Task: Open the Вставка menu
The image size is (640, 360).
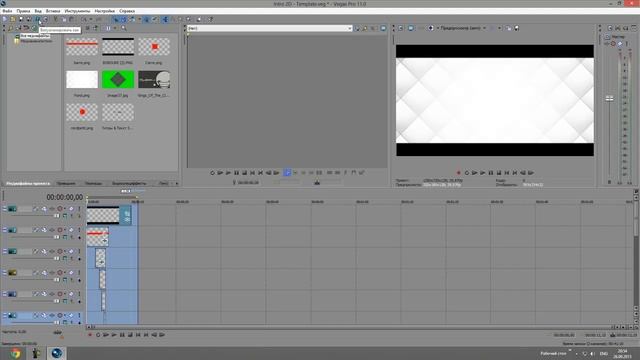Action: [x=53, y=11]
